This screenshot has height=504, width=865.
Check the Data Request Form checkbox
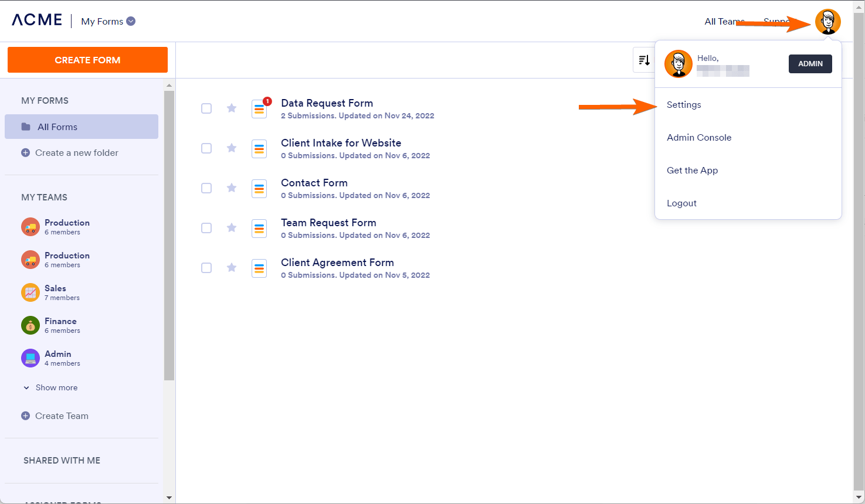(x=206, y=108)
